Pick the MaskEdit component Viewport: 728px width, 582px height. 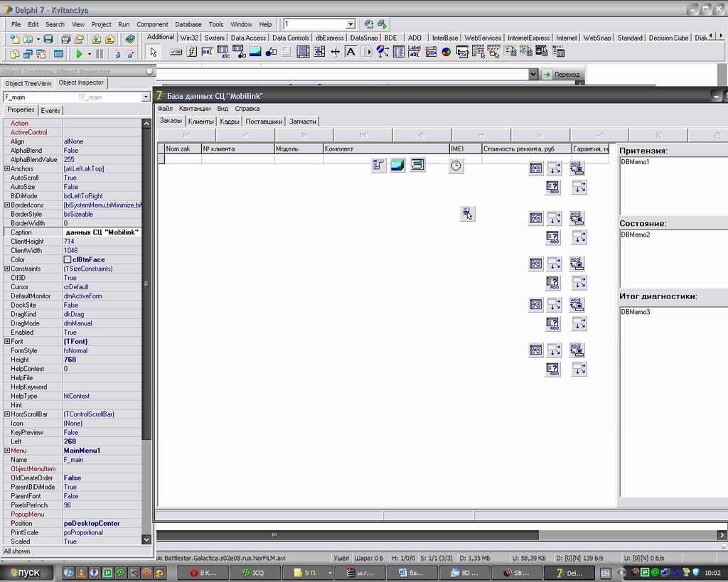207,52
